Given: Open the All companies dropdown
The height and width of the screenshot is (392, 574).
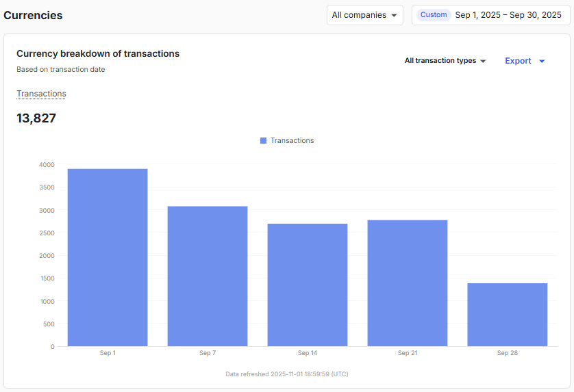Looking at the screenshot, I should (364, 15).
